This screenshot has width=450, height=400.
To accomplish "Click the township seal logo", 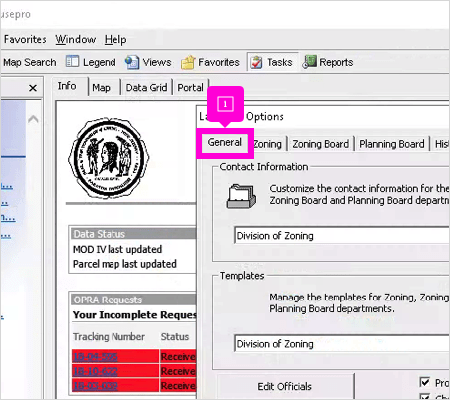I will (108, 159).
